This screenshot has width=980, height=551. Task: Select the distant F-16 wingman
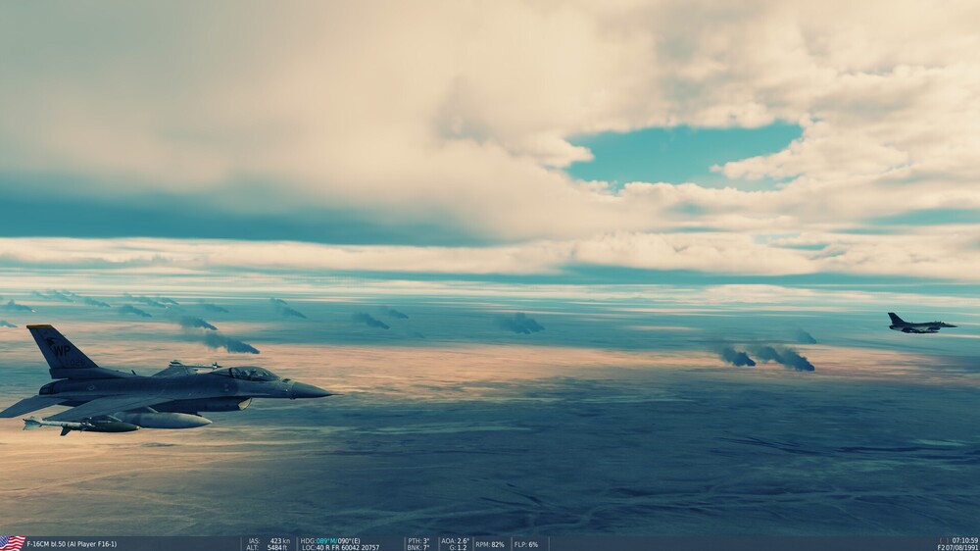tap(920, 324)
